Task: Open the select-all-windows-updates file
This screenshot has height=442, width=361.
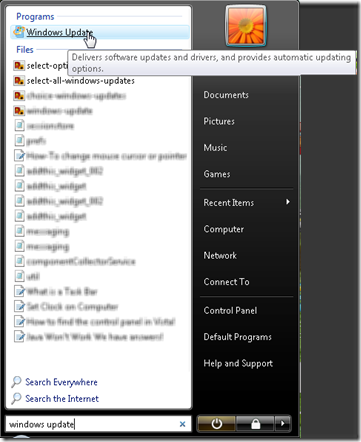Action: 80,81
